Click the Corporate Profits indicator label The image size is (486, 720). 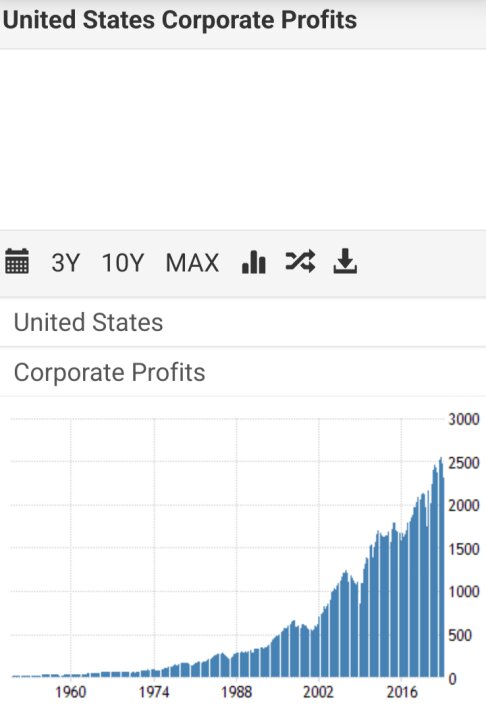pyautogui.click(x=109, y=372)
